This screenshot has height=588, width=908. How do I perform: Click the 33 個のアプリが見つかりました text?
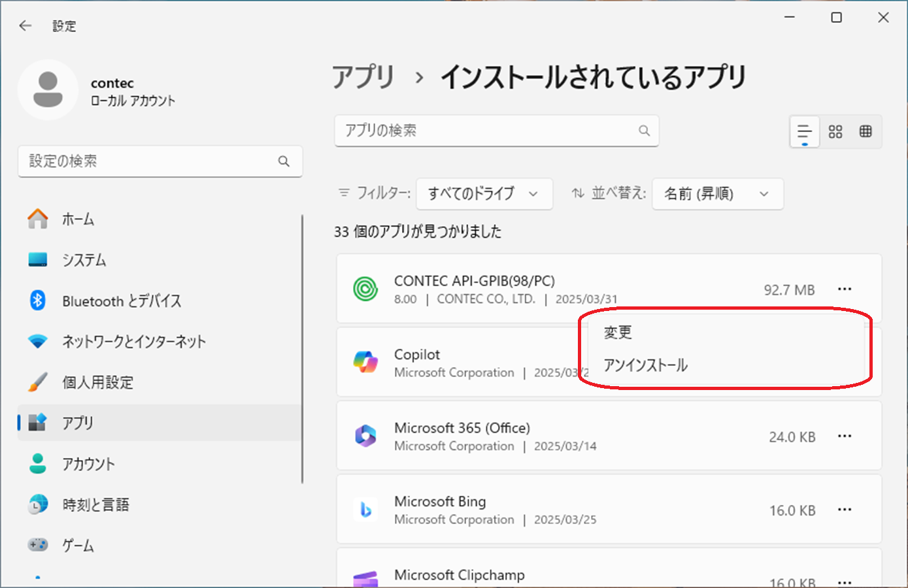[x=418, y=231]
